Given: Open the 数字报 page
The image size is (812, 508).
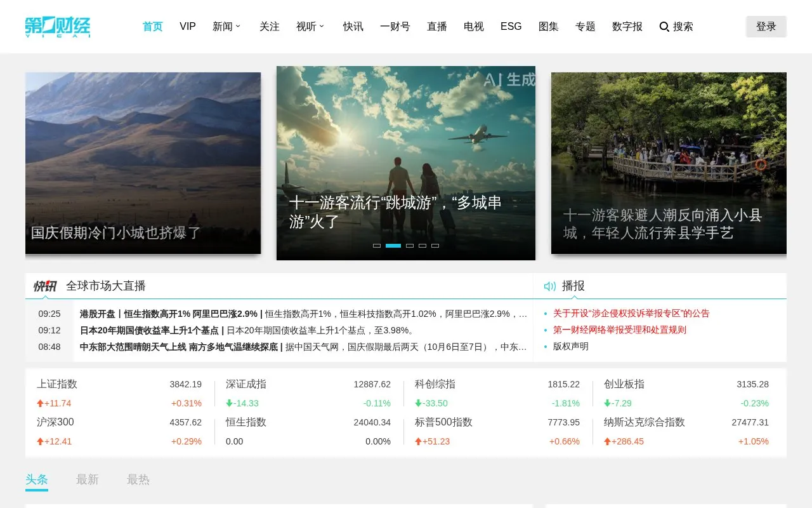Looking at the screenshot, I should pos(627,27).
